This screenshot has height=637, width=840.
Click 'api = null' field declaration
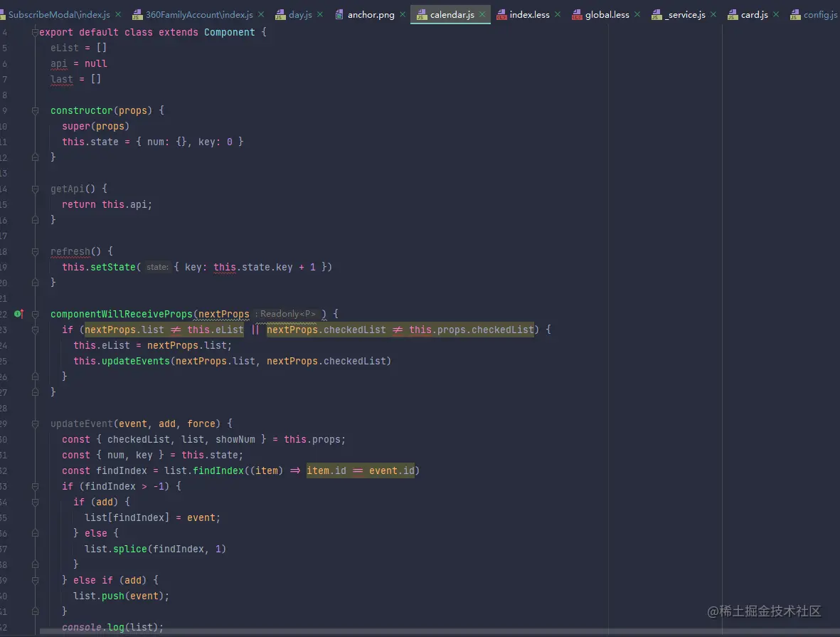point(79,63)
